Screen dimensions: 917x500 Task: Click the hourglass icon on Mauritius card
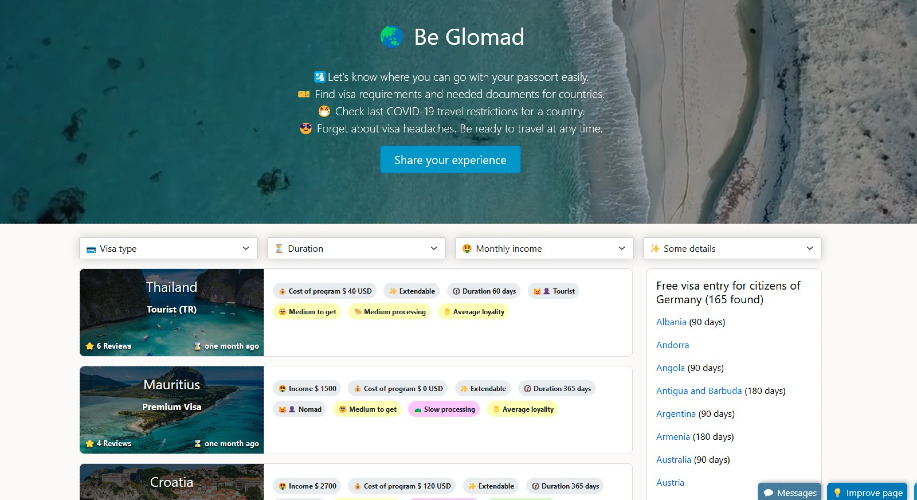point(198,443)
